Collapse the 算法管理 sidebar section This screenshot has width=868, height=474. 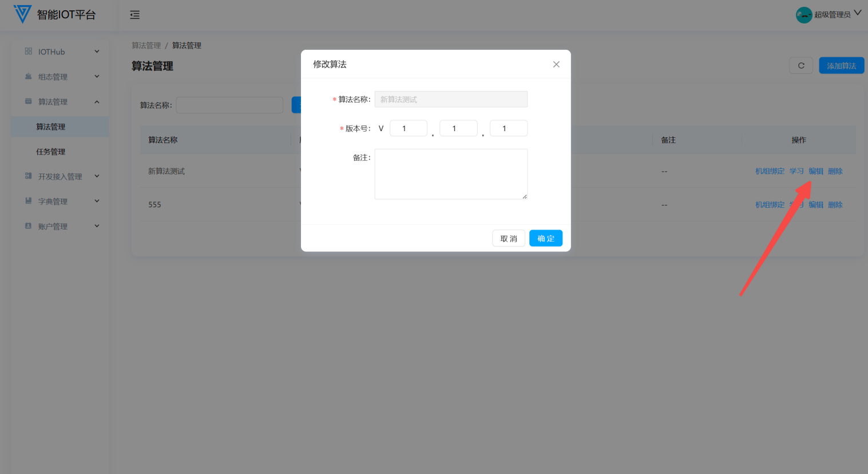point(97,102)
